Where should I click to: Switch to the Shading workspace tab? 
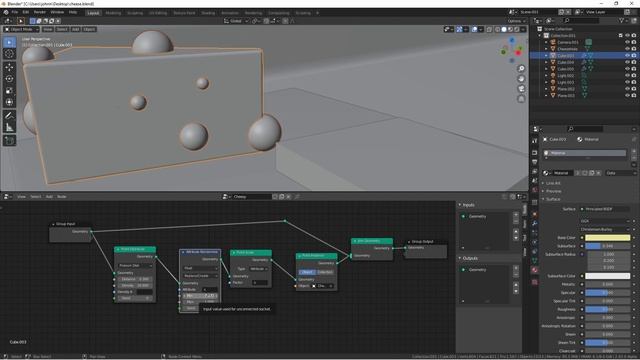pyautogui.click(x=208, y=13)
